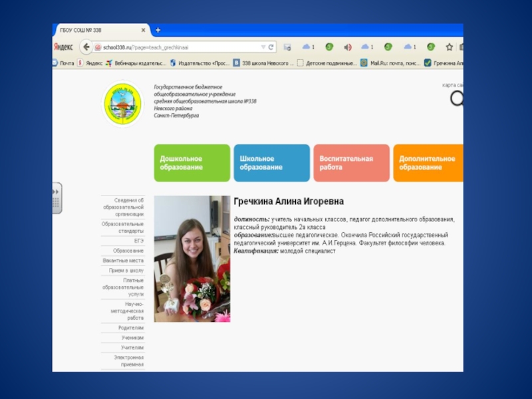The image size is (532, 399).
Task: Click the teacher's photo
Action: (192, 259)
